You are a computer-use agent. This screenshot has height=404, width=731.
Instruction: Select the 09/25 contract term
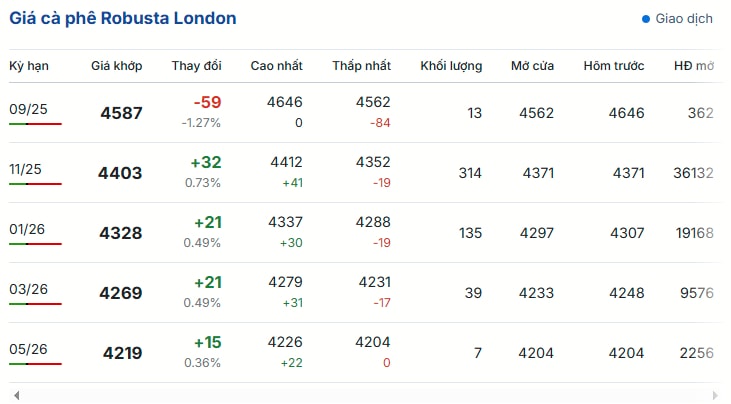28,109
